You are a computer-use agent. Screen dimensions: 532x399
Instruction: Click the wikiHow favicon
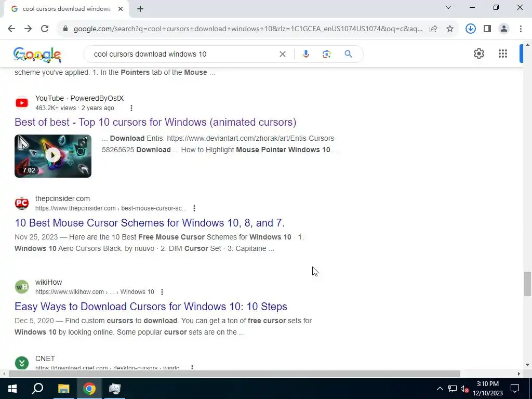(x=22, y=287)
